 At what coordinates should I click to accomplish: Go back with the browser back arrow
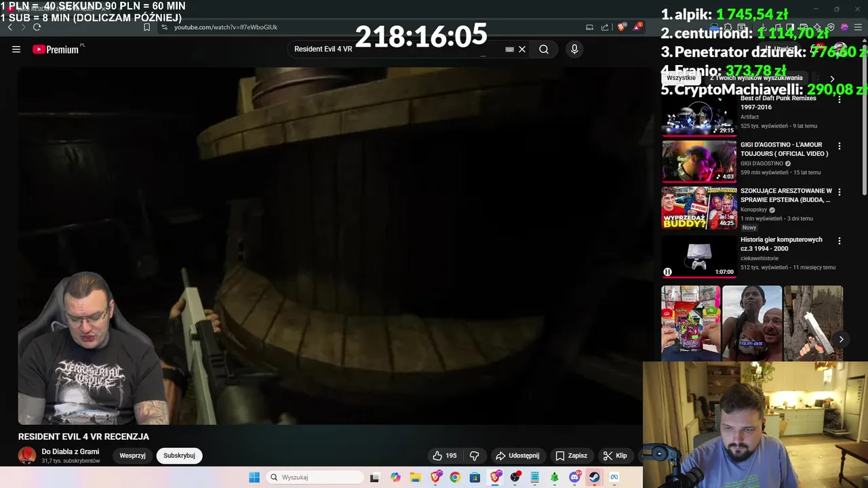(9, 27)
